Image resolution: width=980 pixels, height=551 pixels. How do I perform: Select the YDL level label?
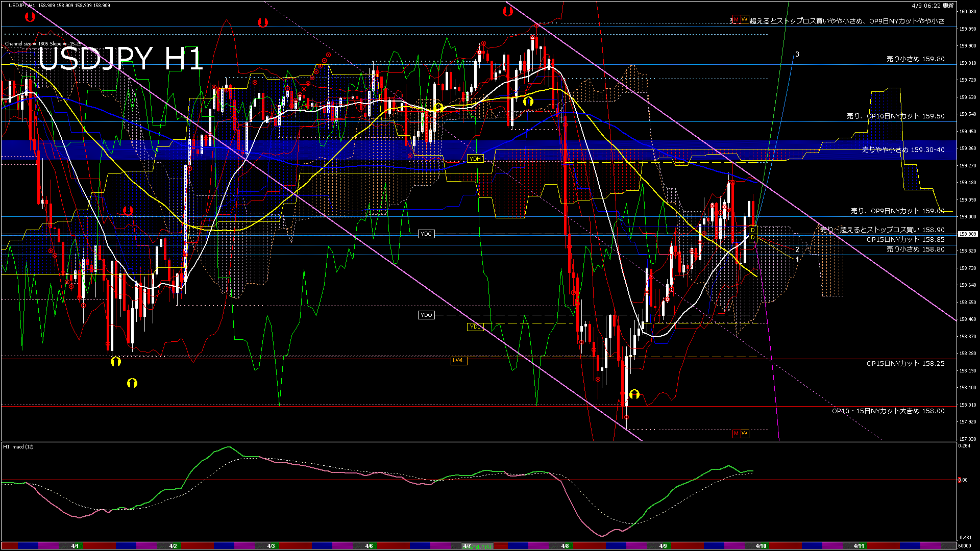tap(475, 327)
